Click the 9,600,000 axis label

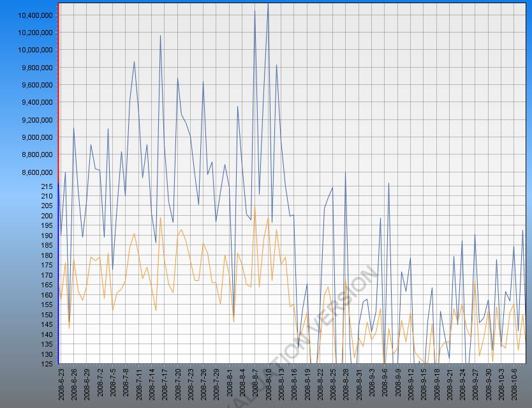tap(37, 85)
